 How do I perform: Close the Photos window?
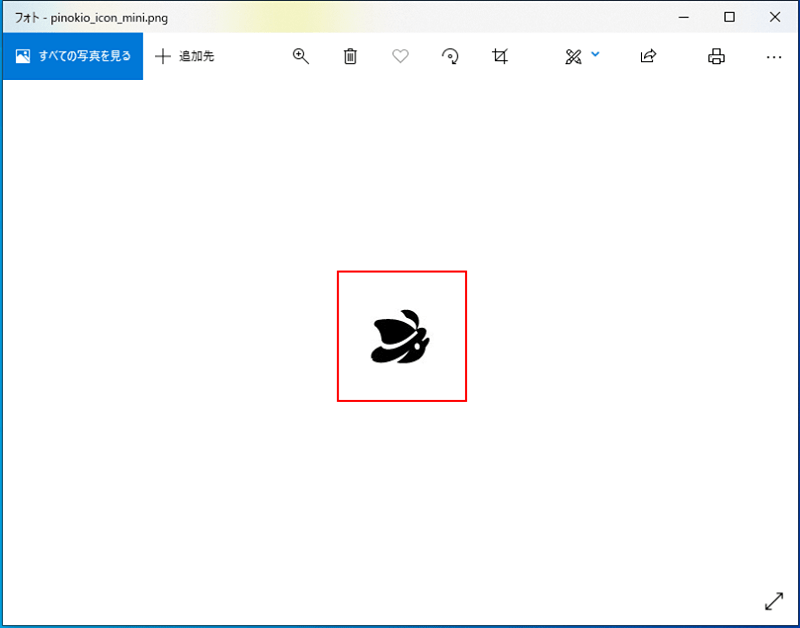point(775,17)
